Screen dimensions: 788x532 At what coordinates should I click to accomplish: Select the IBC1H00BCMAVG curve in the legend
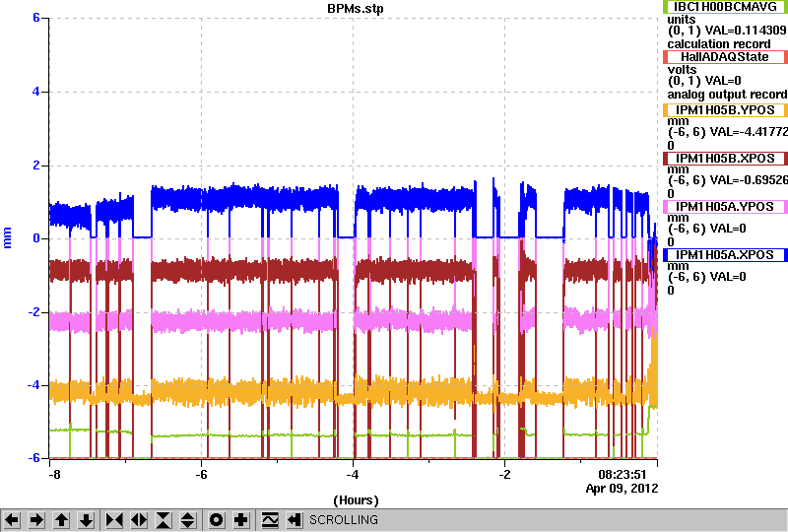(x=725, y=7)
